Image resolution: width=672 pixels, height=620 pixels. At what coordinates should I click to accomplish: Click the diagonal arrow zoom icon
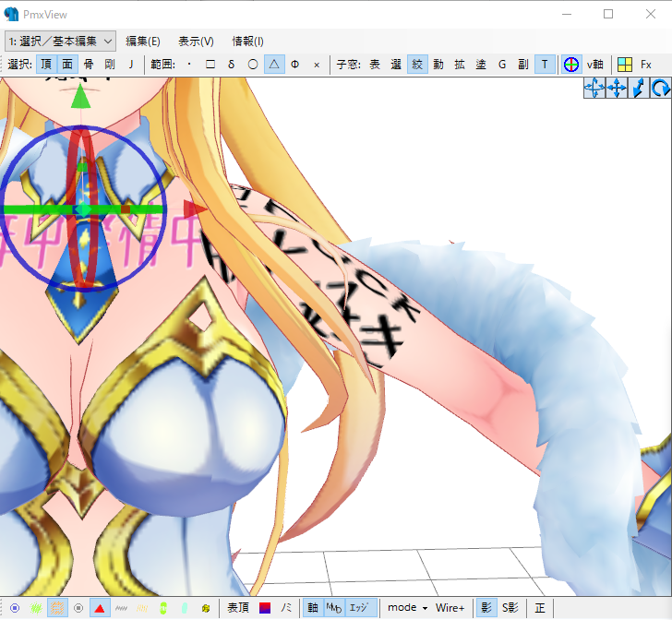point(639,89)
